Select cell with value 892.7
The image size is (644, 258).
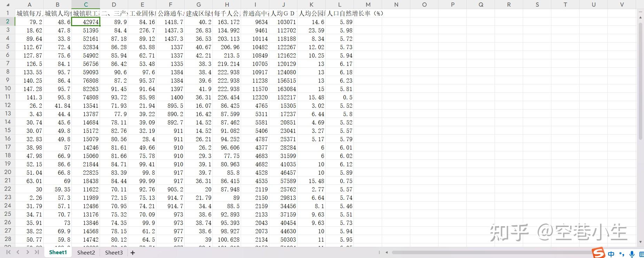click(x=170, y=122)
